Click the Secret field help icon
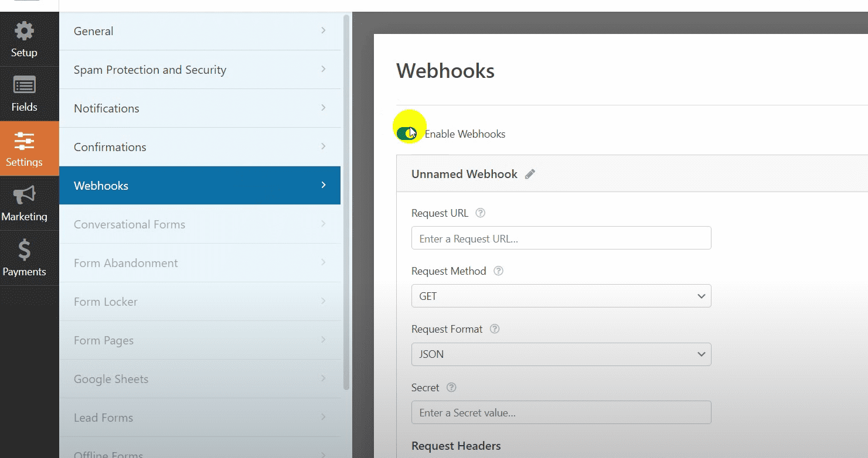This screenshot has width=868, height=458. (x=451, y=388)
